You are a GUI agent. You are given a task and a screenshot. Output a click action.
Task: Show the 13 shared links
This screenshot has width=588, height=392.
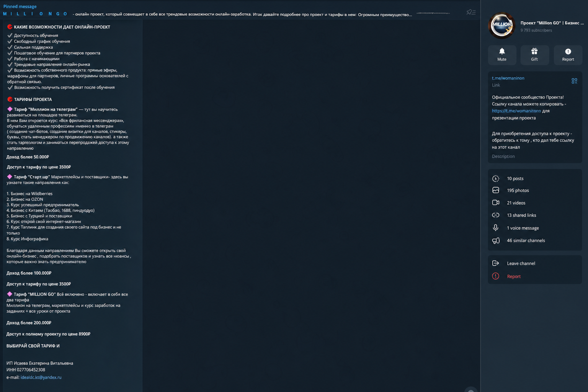point(535,215)
